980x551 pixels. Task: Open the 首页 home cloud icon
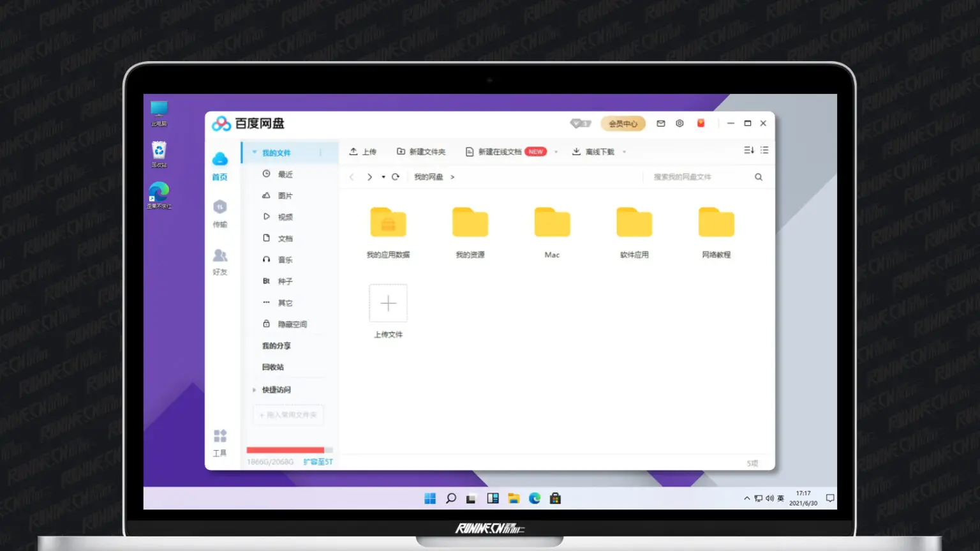click(x=219, y=160)
